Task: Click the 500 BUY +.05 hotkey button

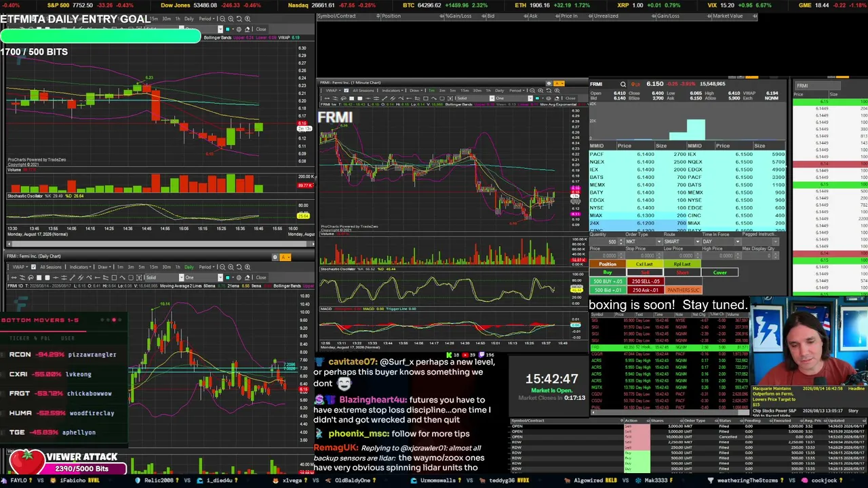Action: point(608,281)
